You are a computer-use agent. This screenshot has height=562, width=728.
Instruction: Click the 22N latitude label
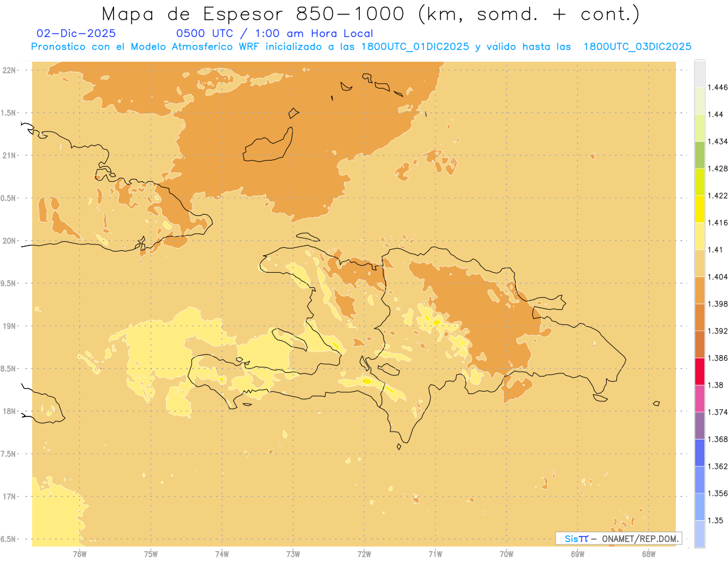(8, 70)
